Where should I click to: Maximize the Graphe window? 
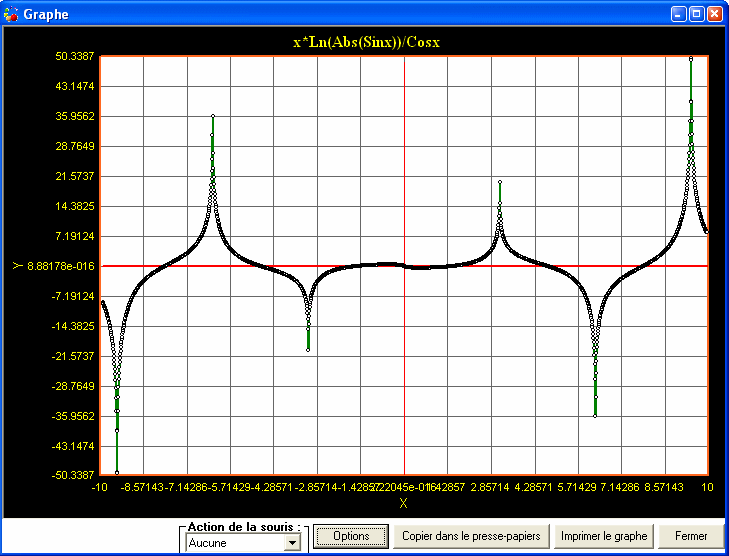click(696, 14)
